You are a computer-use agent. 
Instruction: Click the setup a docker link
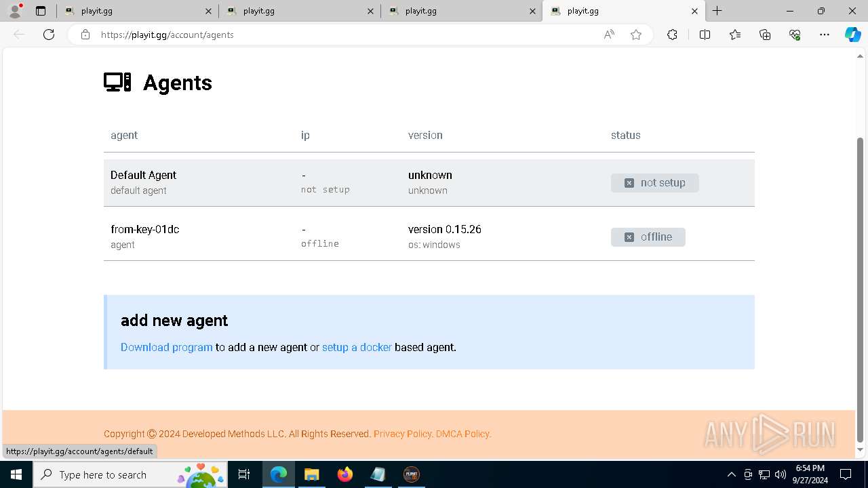pos(357,347)
